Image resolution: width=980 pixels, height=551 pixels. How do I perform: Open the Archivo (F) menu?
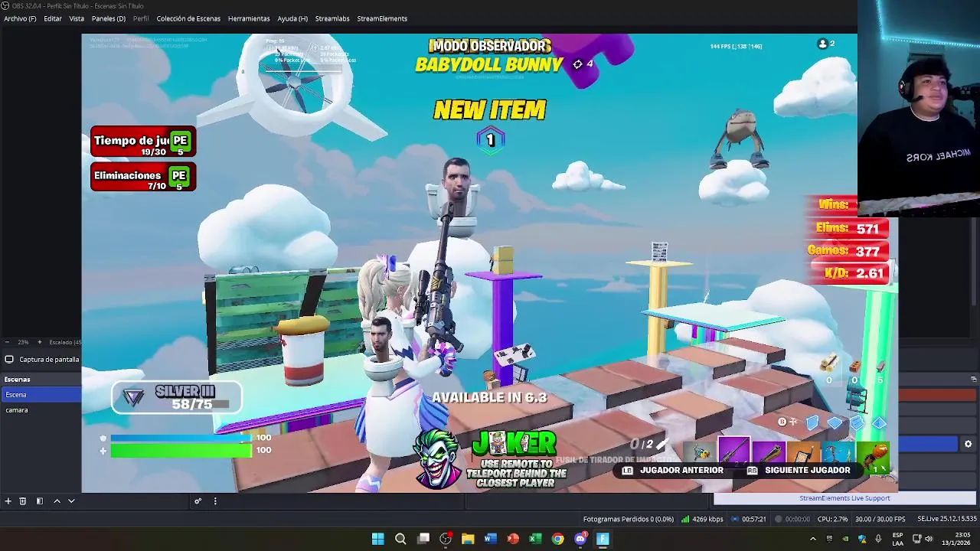[x=20, y=18]
